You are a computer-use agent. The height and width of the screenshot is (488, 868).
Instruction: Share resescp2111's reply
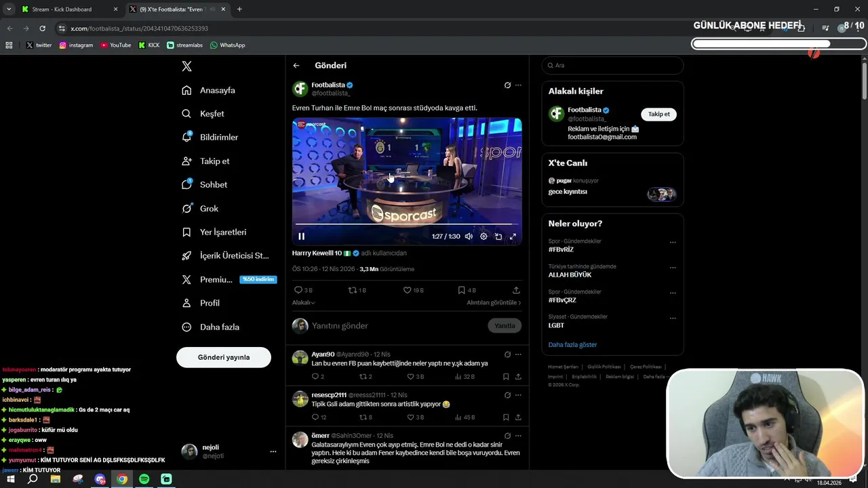[518, 418]
